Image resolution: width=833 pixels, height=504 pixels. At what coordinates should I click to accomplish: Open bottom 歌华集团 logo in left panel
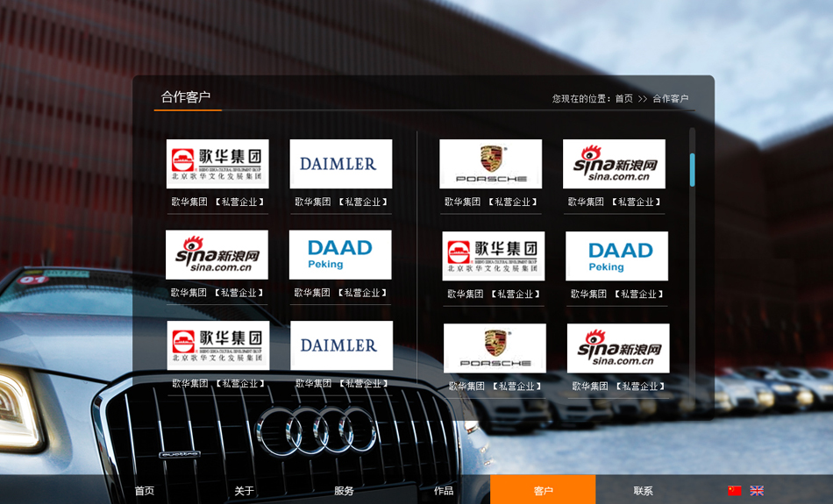coord(217,345)
